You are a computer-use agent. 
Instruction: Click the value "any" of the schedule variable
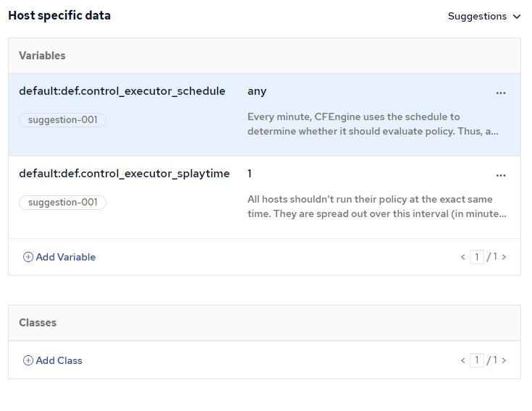[x=257, y=91]
